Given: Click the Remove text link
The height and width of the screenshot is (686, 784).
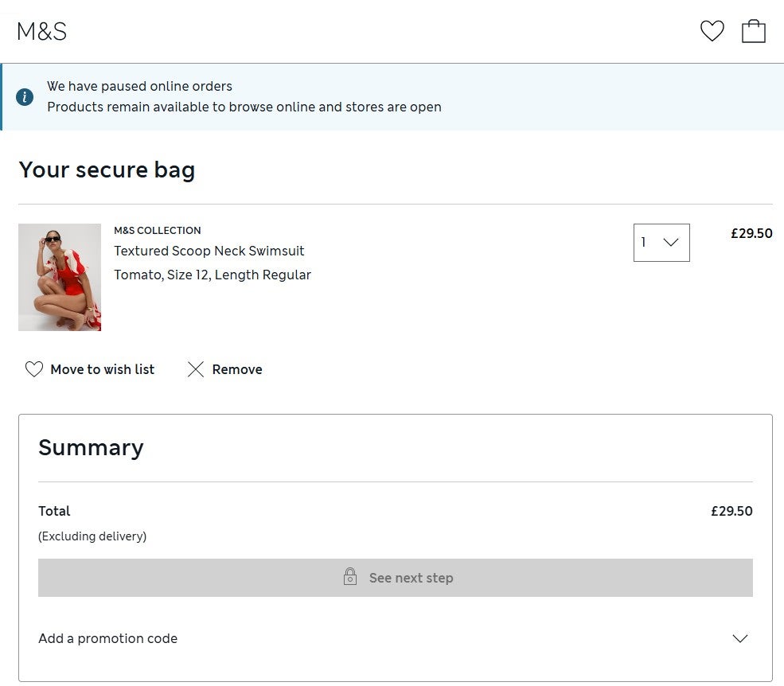Looking at the screenshot, I should point(237,369).
